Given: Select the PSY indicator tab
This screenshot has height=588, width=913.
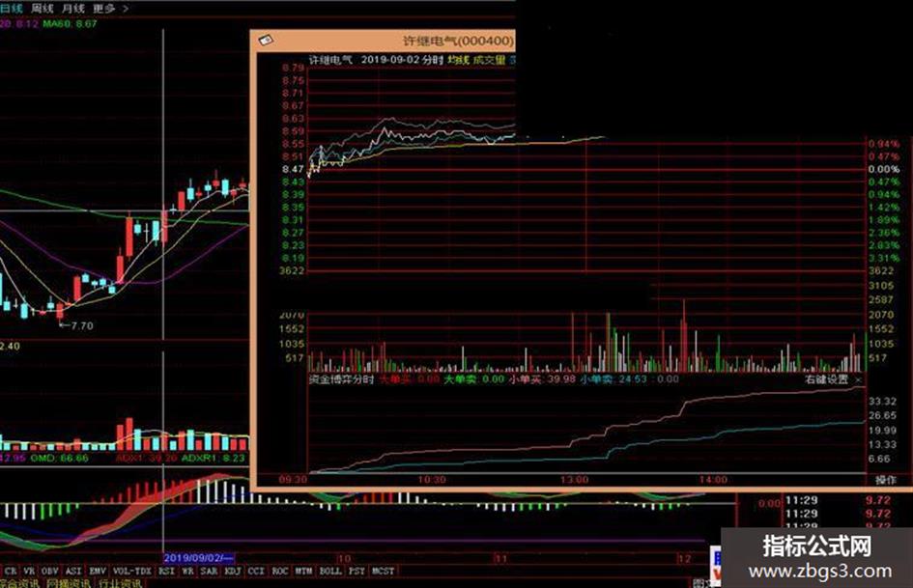Looking at the screenshot, I should [357, 572].
